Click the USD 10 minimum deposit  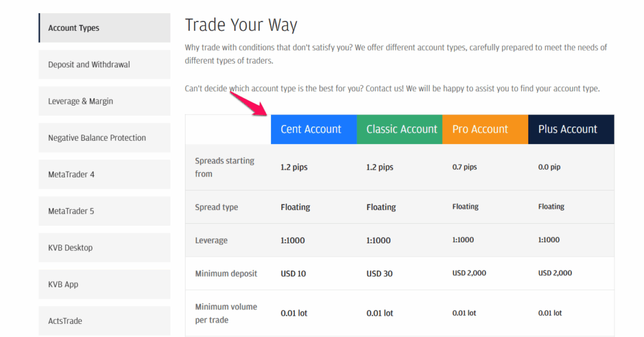[293, 273]
